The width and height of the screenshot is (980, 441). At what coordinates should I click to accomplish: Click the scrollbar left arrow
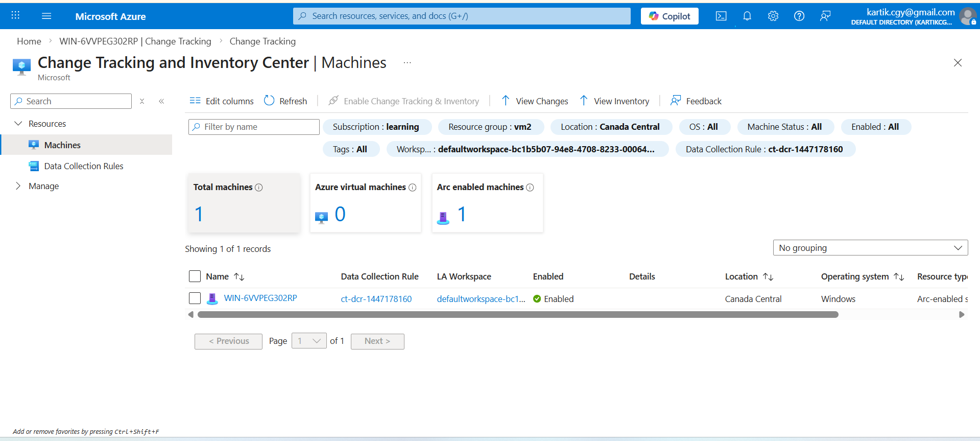click(x=191, y=315)
